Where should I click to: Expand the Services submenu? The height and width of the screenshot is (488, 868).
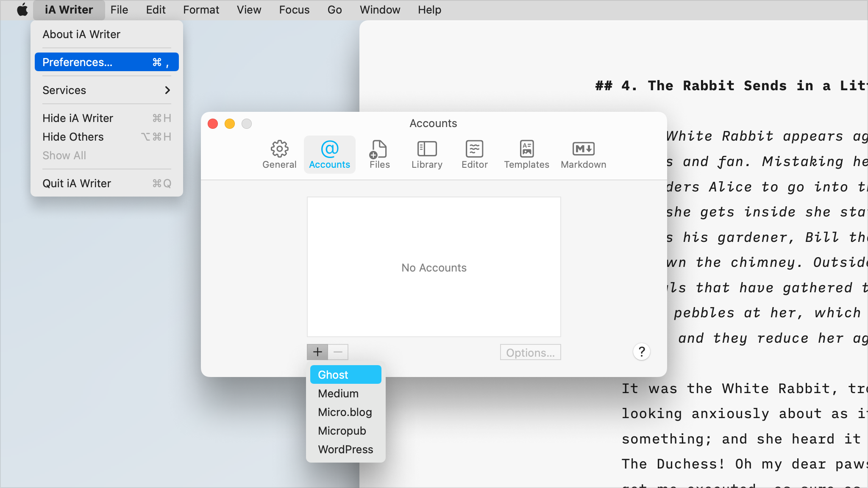(x=107, y=90)
